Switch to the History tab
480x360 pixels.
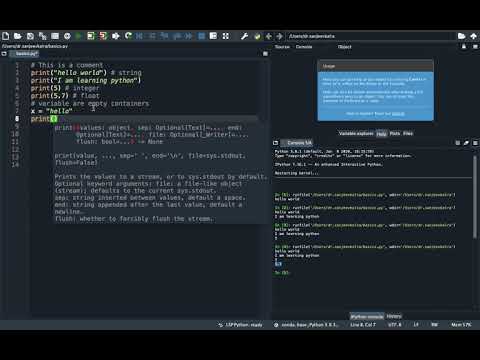pos(394,316)
